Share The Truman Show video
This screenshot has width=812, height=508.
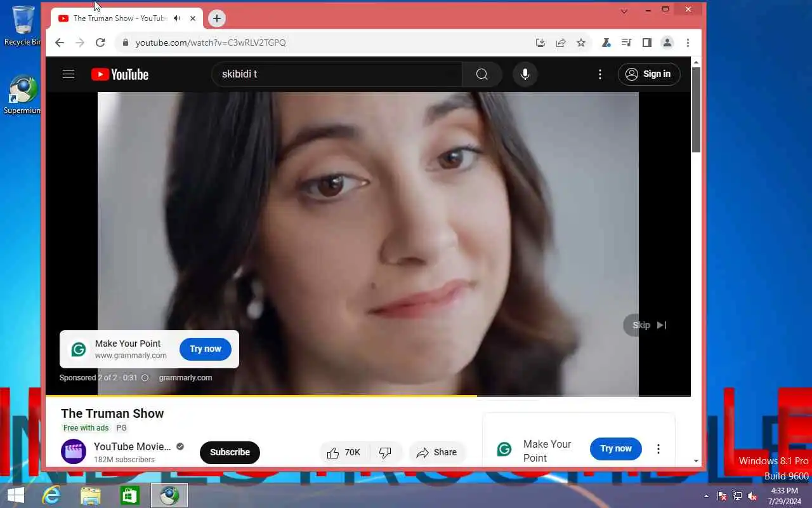point(437,453)
